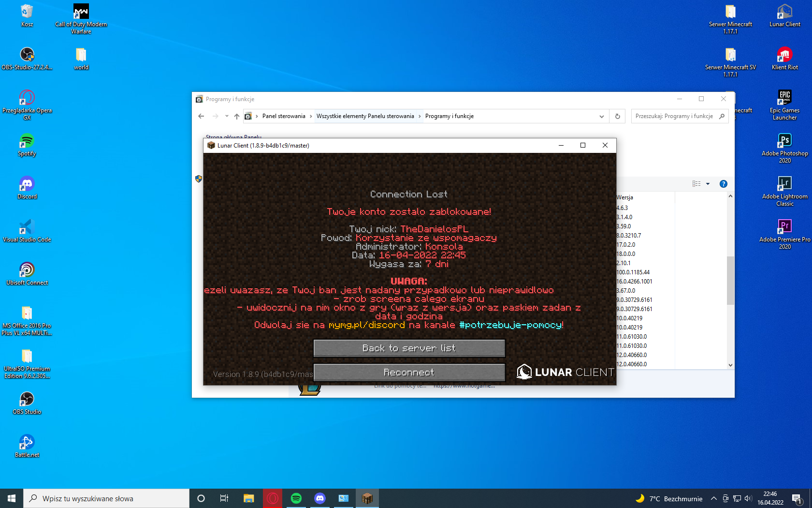Viewport: 812px width, 508px height.
Task: Open Task View on the taskbar
Action: coord(224,498)
